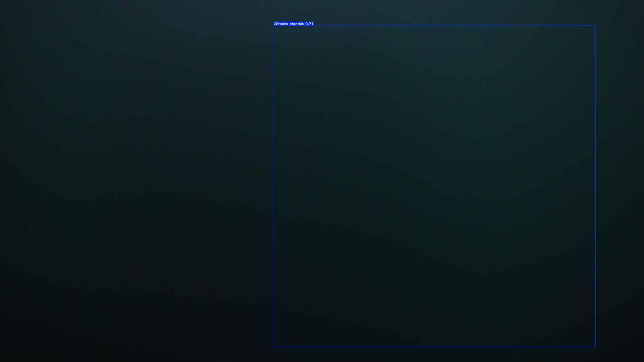Image resolution: width=644 pixels, height=362 pixels.
Task: Click the background above the detection label
Action: (293, 12)
